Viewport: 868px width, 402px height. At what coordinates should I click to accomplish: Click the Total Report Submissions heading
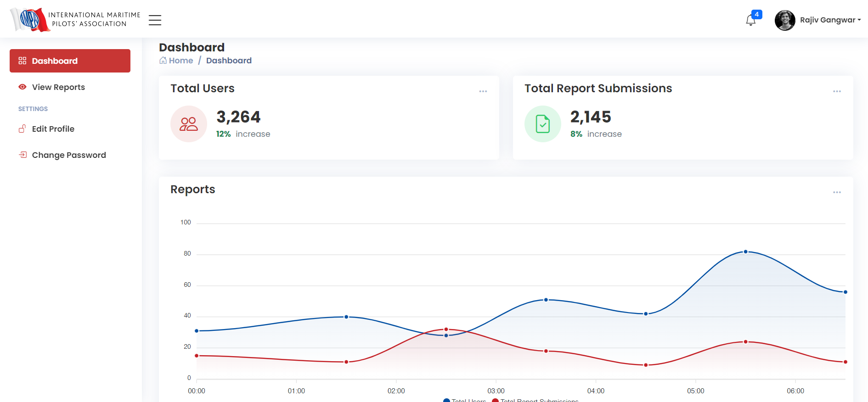[598, 89]
